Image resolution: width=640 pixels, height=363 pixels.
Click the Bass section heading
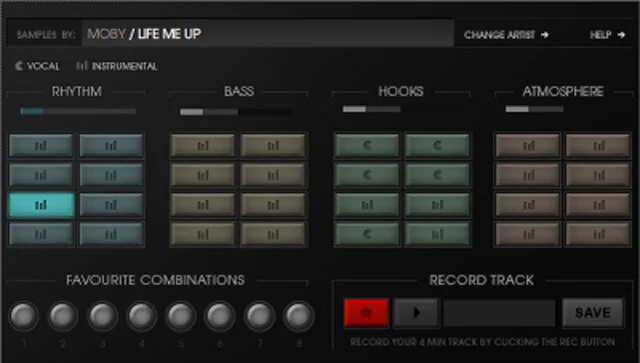tap(239, 91)
